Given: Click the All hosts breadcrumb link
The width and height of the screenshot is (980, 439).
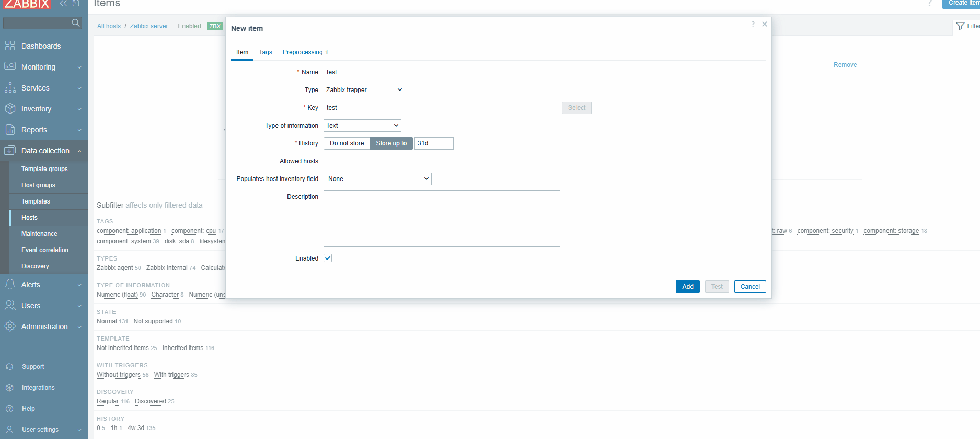Looking at the screenshot, I should 109,26.
